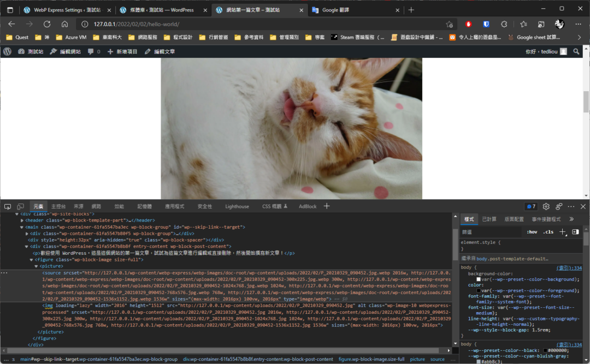The height and width of the screenshot is (364, 590).
Task: Add a new style rule
Action: (x=563, y=232)
